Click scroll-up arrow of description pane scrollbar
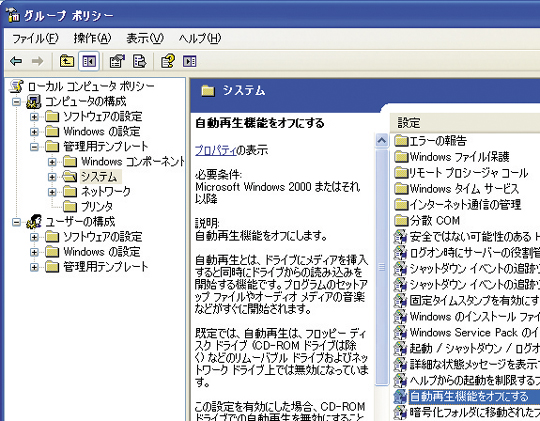The image size is (540, 421). (x=381, y=140)
